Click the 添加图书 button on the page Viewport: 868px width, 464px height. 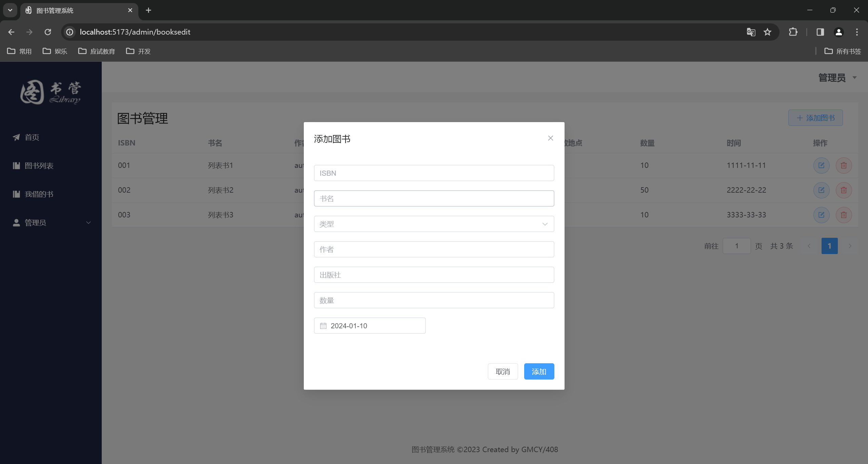click(x=815, y=118)
